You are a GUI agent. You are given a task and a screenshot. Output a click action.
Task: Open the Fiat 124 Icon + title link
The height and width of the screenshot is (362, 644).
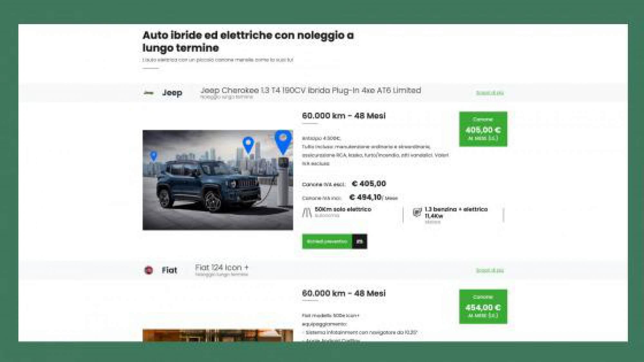pos(222,267)
